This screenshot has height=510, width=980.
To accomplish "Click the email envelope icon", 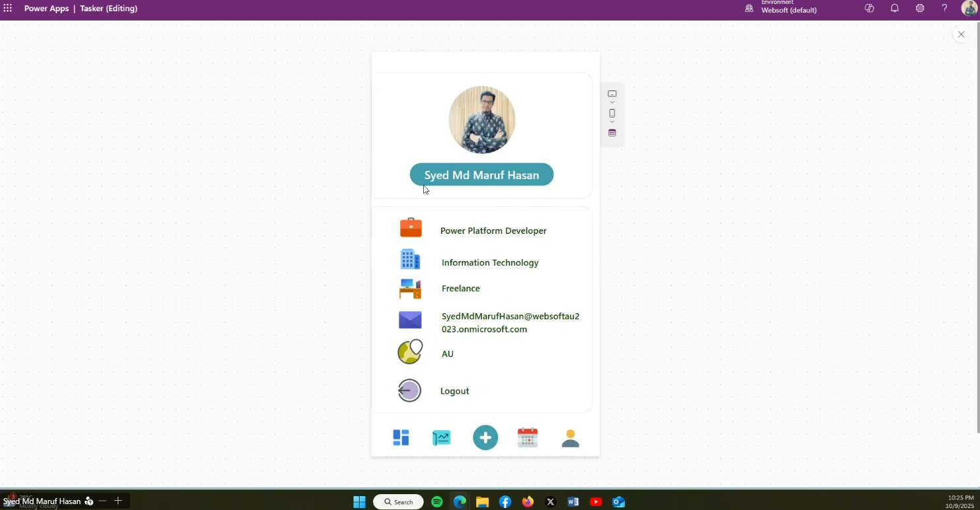I will [410, 320].
